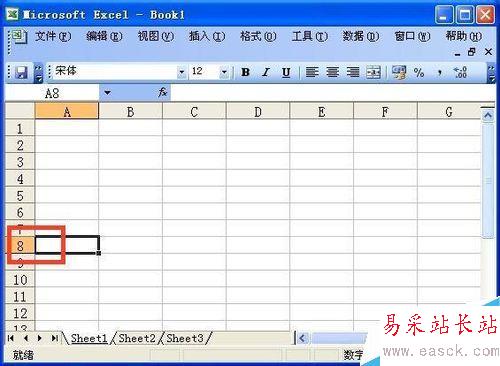The image size is (500, 366).
Task: Open the 数据(D) menu
Action: [361, 36]
